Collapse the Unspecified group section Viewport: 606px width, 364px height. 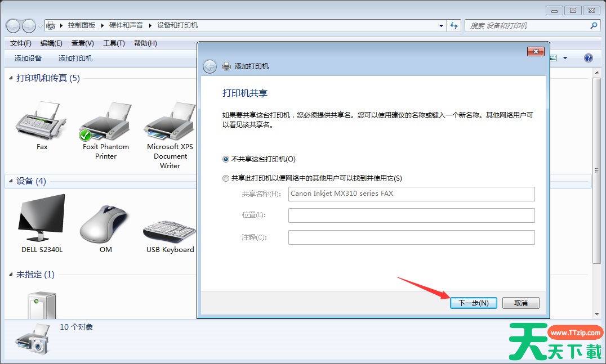click(11, 275)
